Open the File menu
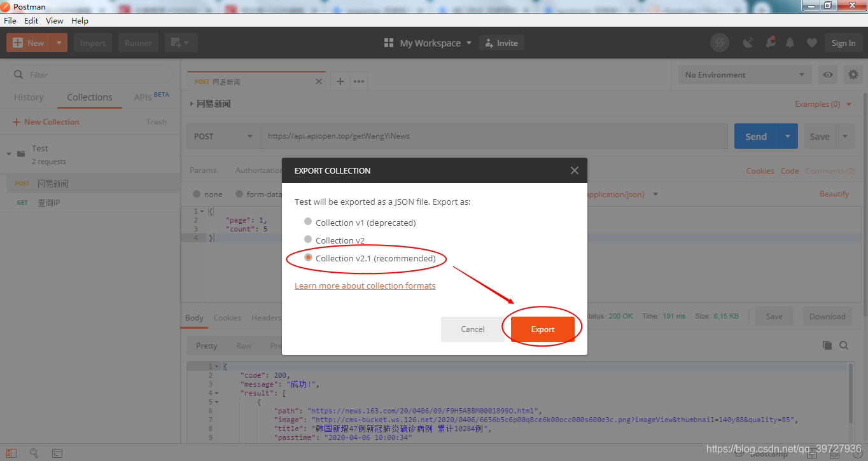 tap(10, 20)
